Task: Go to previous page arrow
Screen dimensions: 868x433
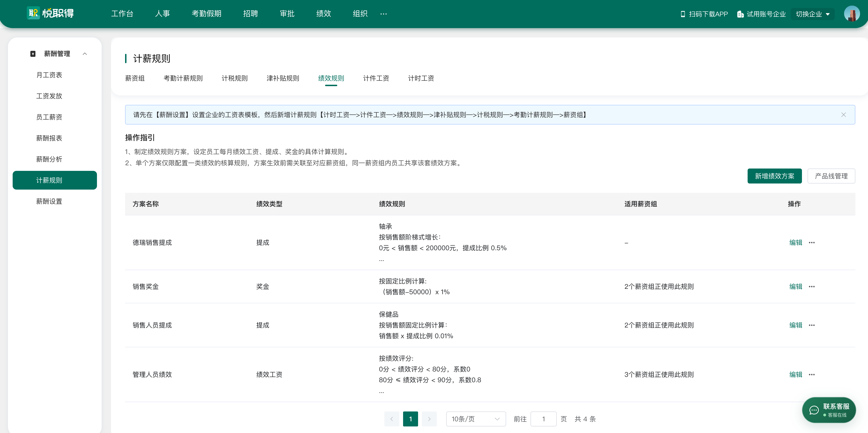Action: [392, 419]
